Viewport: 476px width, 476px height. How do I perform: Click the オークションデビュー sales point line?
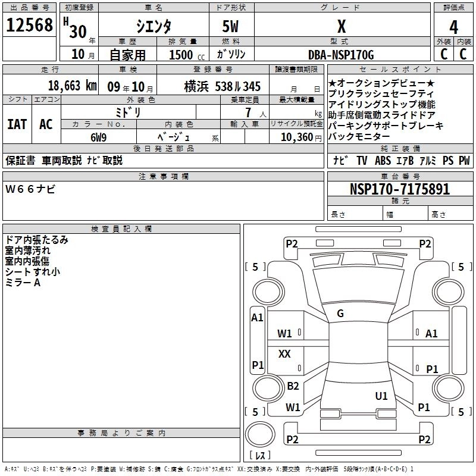pos(381,83)
